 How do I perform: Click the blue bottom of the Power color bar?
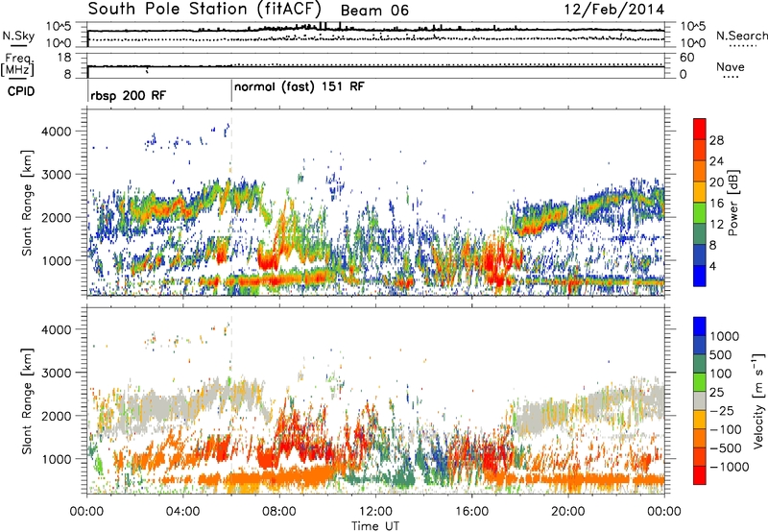click(700, 276)
